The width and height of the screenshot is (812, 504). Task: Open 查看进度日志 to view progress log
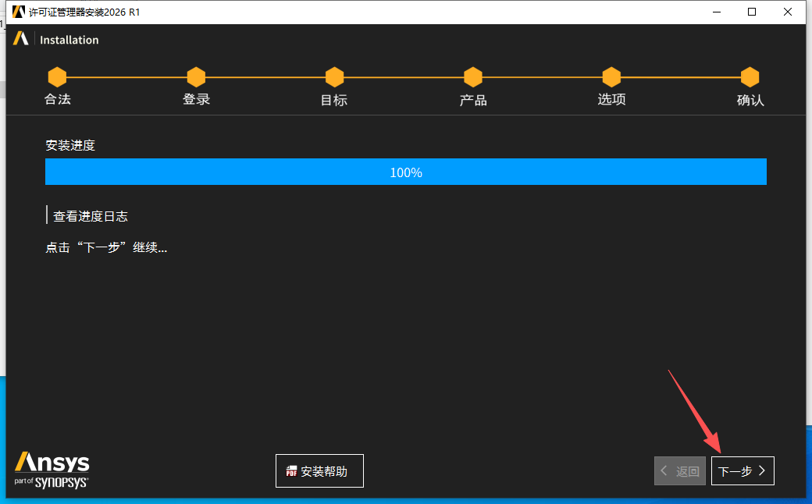click(x=90, y=215)
